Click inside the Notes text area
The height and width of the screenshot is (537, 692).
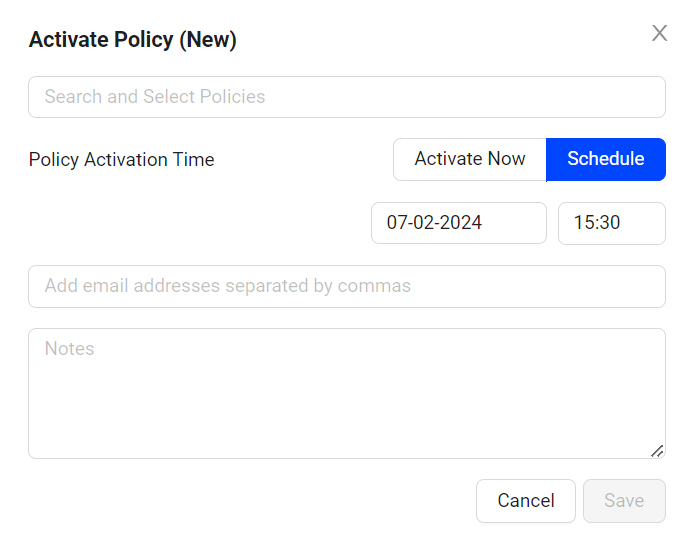(346, 393)
